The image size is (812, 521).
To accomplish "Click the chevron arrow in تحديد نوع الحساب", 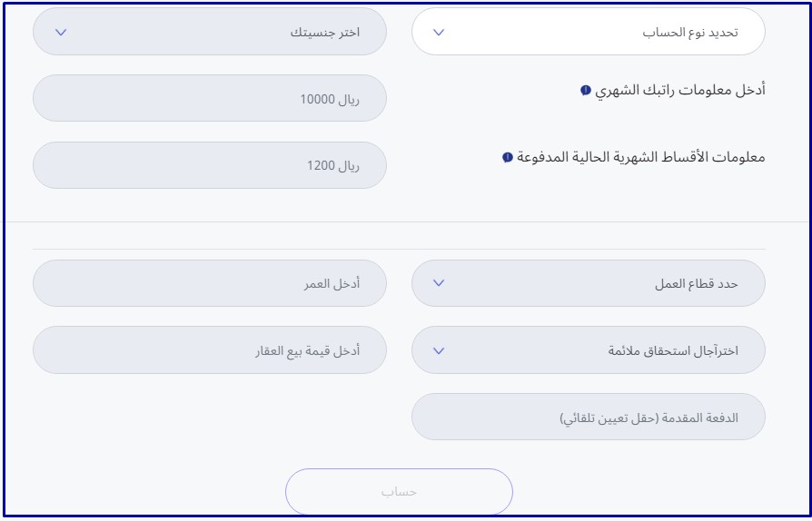I will click(439, 32).
